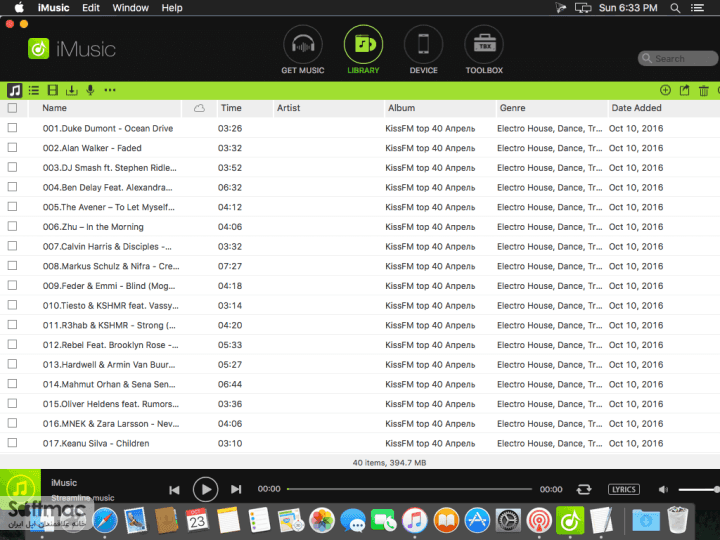Click the trash delete icon

(x=703, y=91)
